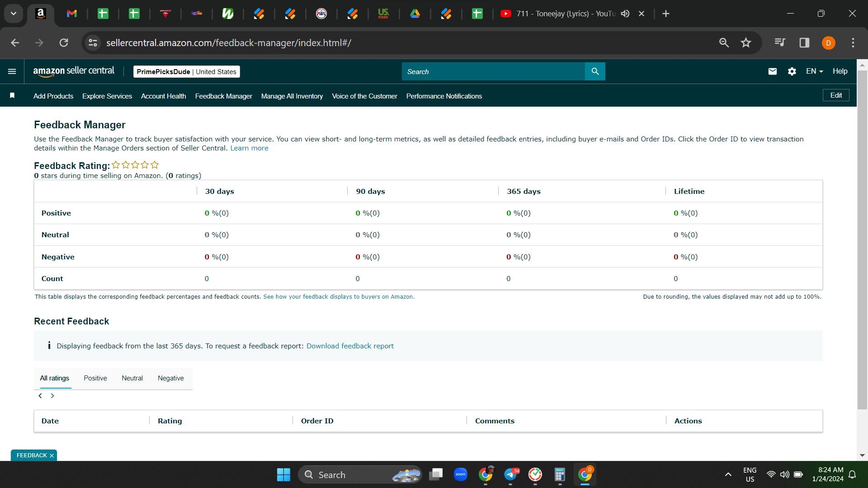Bookmark this page with the star icon
The height and width of the screenshot is (488, 868).
click(x=746, y=42)
